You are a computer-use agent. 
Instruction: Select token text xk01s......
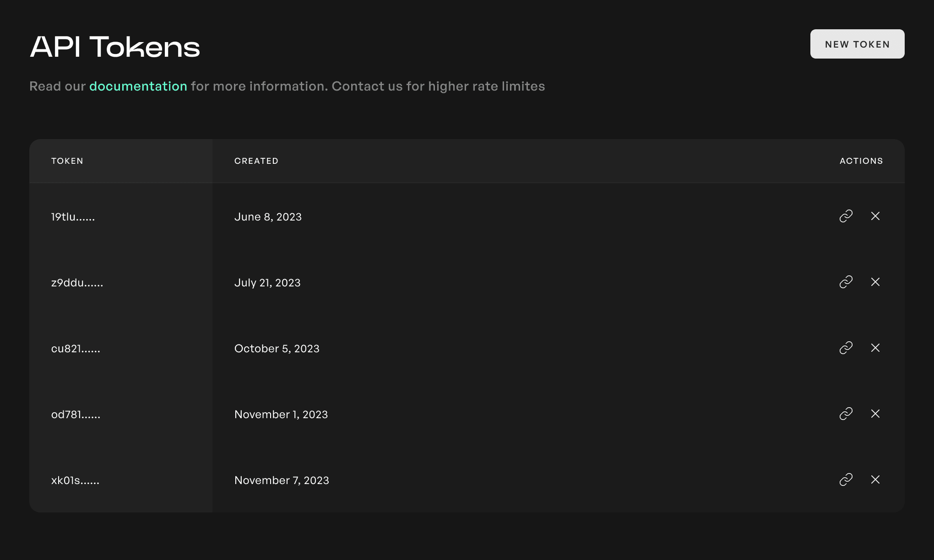point(75,480)
